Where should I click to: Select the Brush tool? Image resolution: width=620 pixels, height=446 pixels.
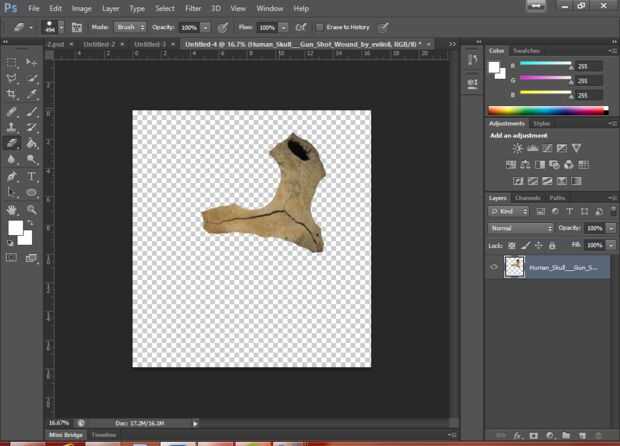(x=32, y=112)
